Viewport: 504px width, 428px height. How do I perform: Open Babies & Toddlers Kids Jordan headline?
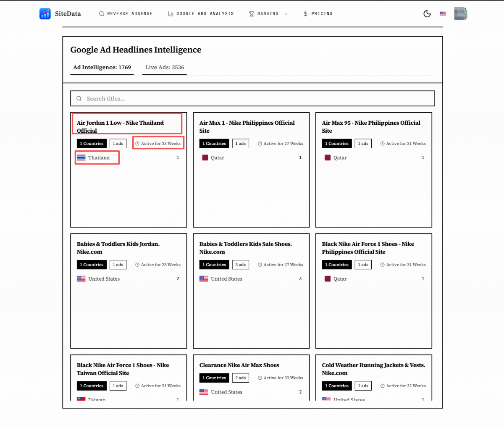(x=118, y=248)
